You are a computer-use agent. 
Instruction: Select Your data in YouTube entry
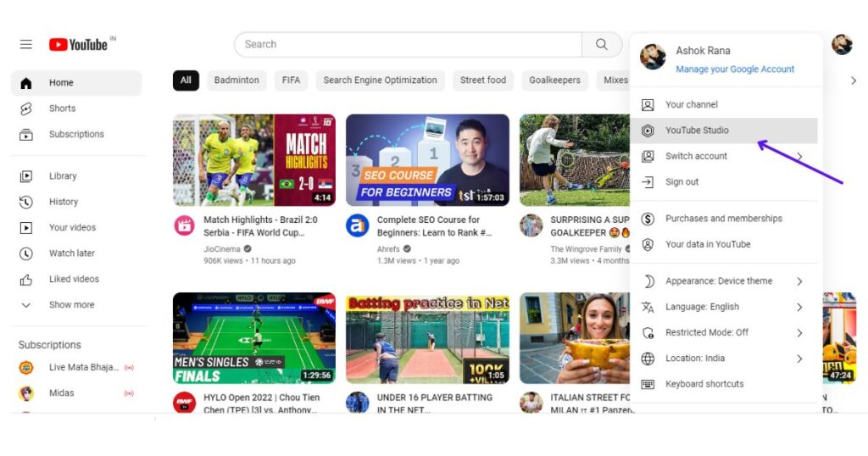tap(724, 245)
